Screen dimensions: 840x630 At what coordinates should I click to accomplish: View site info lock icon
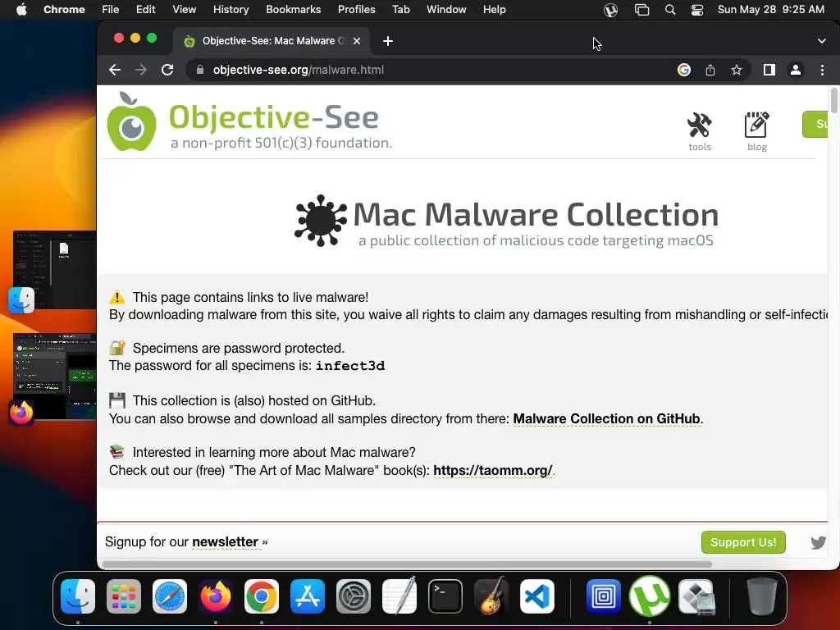click(200, 70)
